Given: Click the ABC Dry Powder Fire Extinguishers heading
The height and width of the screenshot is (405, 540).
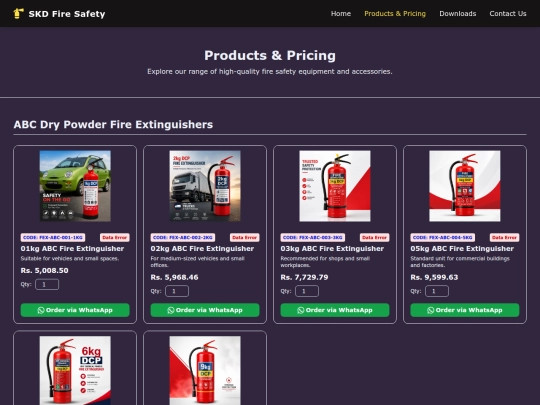Looking at the screenshot, I should [x=113, y=124].
